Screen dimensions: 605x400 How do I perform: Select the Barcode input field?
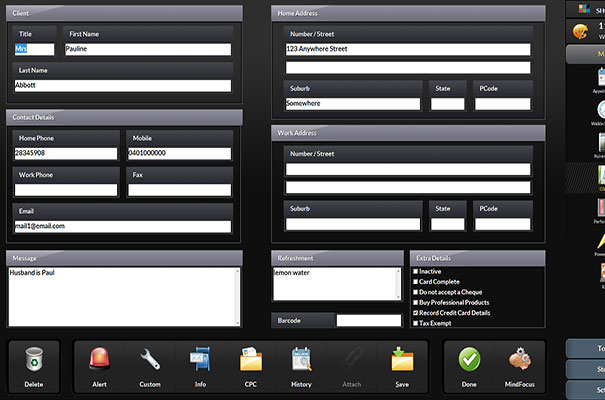pos(368,321)
